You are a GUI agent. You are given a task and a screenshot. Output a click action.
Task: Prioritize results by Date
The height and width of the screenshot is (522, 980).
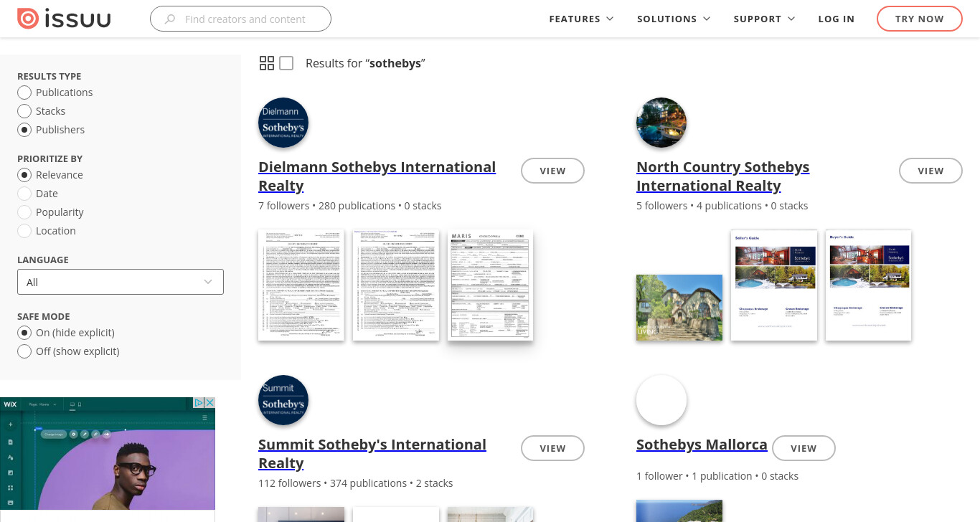24,194
